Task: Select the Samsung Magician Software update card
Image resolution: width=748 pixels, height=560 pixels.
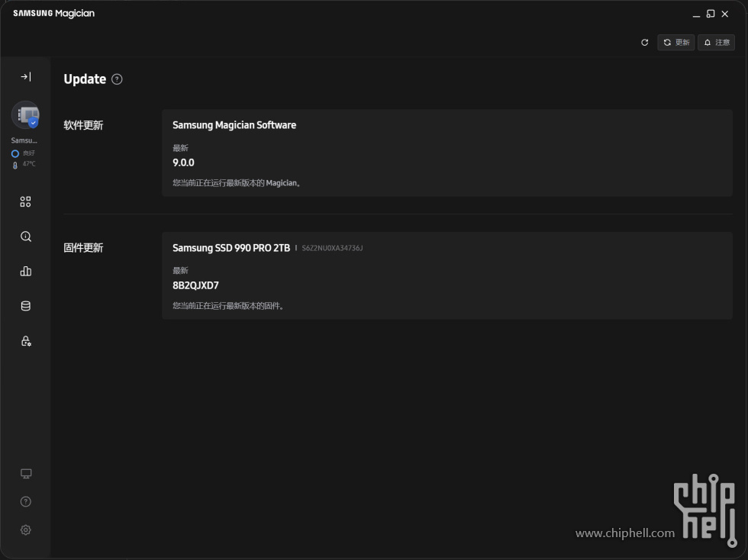Action: click(x=447, y=153)
